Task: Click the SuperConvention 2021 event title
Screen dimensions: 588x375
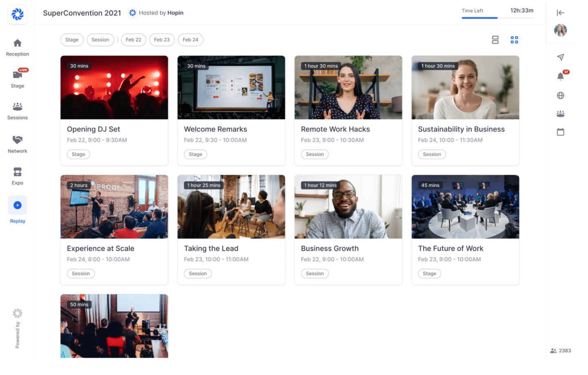Action: [x=82, y=13]
